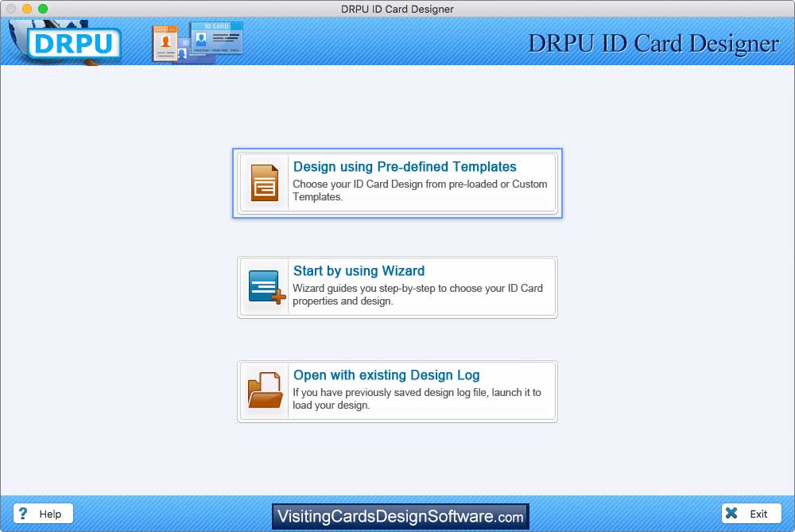
Task: Click the DRPU ID Card Designer header title
Action: [653, 44]
